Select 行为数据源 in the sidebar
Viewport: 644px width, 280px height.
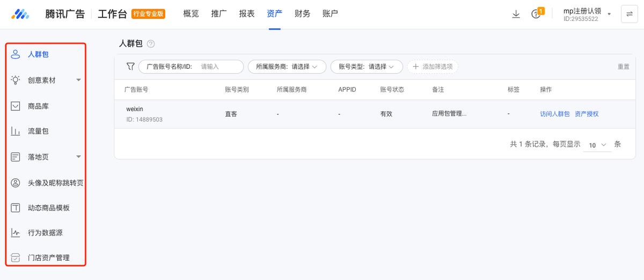(46, 233)
